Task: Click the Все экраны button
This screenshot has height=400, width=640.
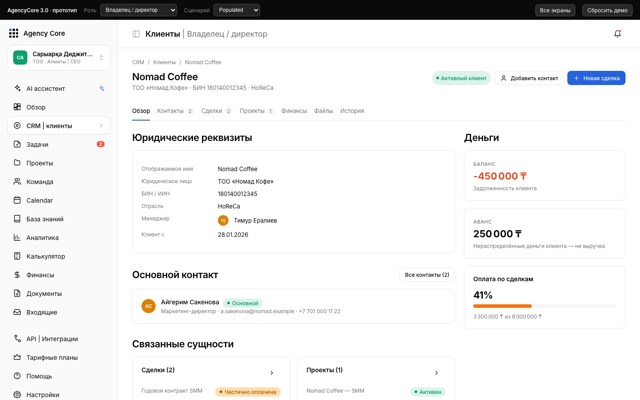Action: pos(555,10)
